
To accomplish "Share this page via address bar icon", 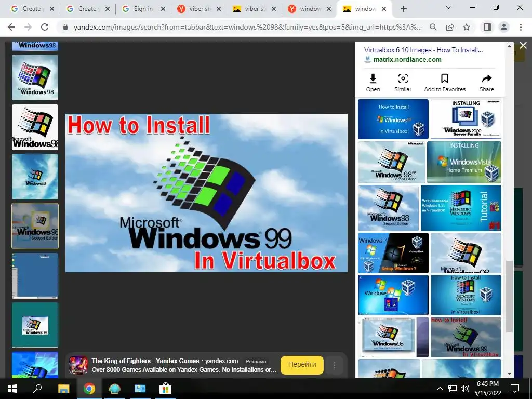I will (x=450, y=27).
